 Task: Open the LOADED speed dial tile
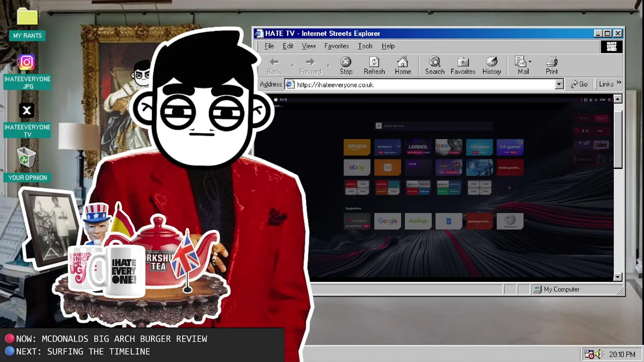(x=418, y=147)
